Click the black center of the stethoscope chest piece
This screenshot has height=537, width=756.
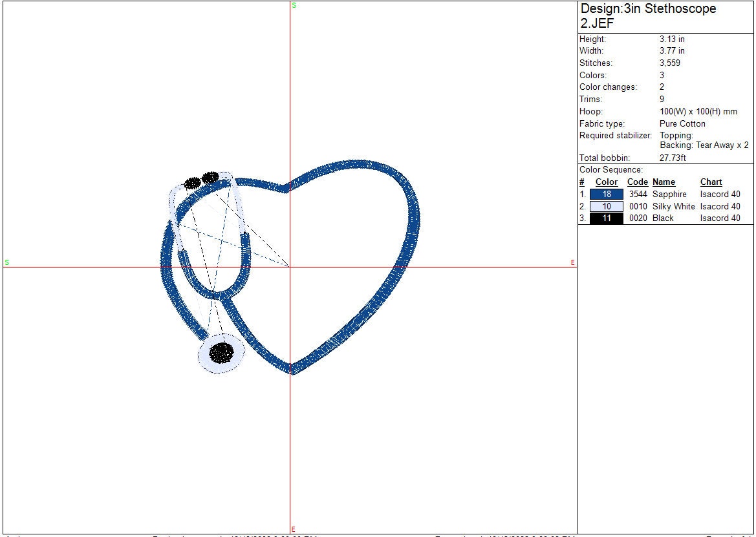click(x=222, y=352)
